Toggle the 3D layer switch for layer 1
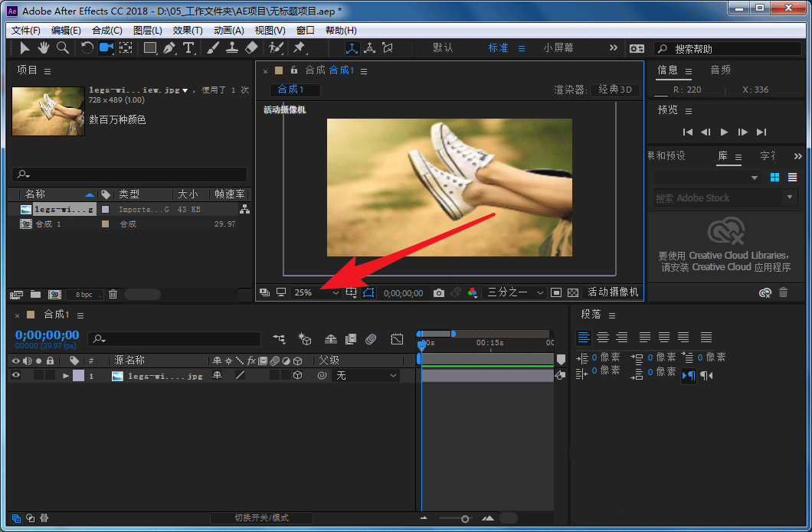This screenshot has height=532, width=812. pos(298,376)
